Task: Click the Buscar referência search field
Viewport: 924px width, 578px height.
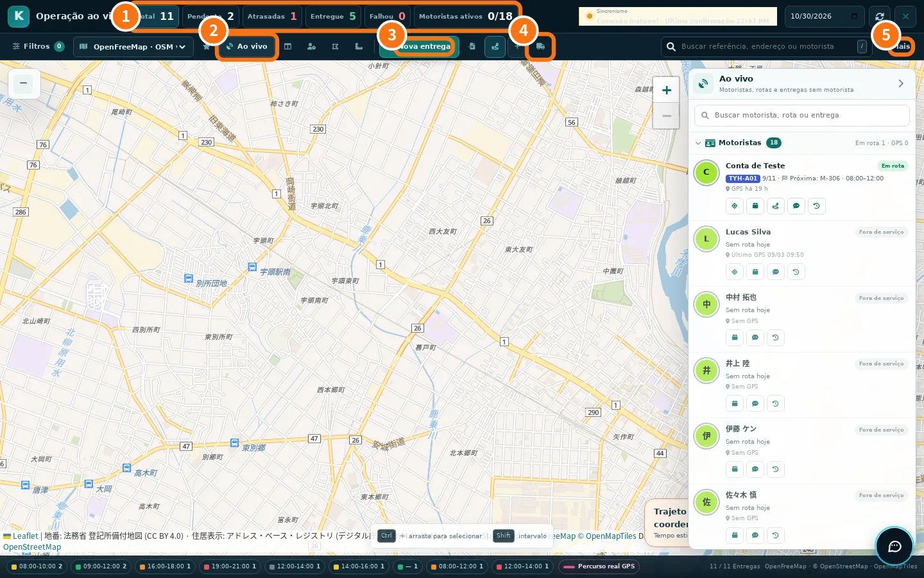Action: tap(766, 46)
